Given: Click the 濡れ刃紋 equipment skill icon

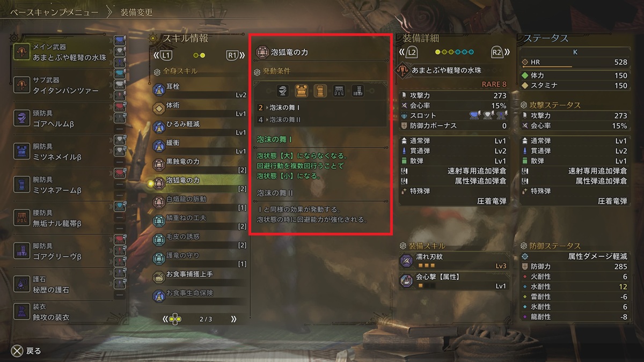Looking at the screenshot, I should click(406, 261).
